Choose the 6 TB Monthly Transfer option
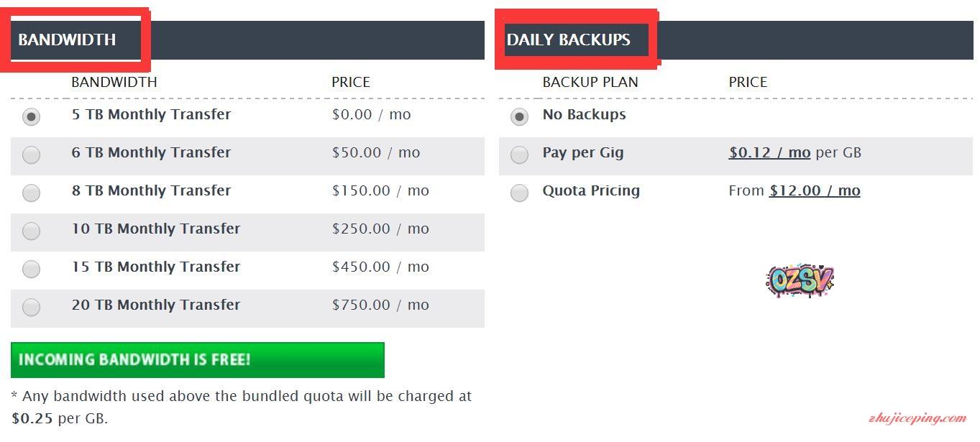Viewport: 980px width, 442px height. 31,155
